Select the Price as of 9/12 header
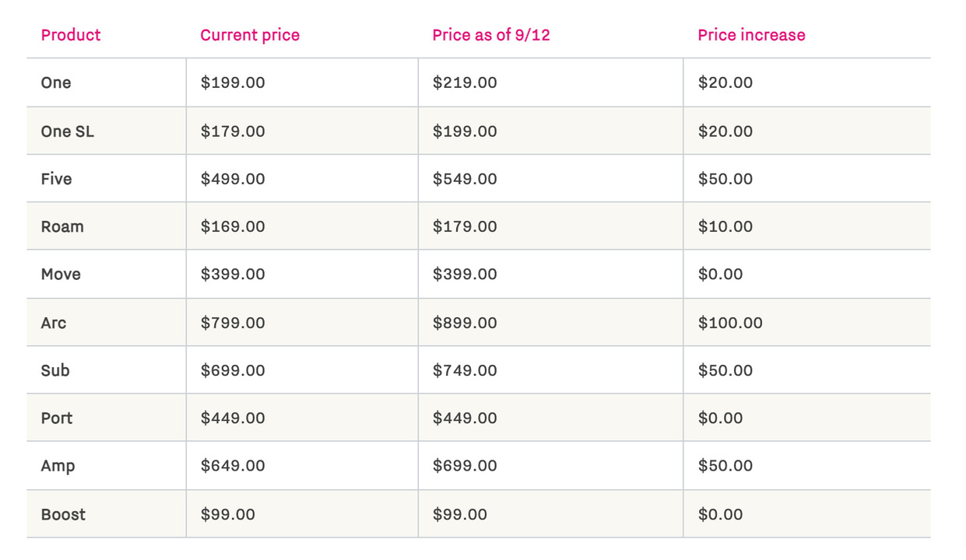This screenshot has width=966, height=560. [490, 35]
